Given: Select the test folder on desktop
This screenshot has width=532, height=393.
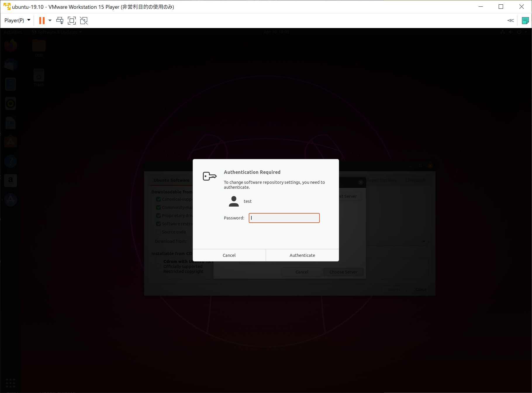Looking at the screenshot, I should 39,48.
